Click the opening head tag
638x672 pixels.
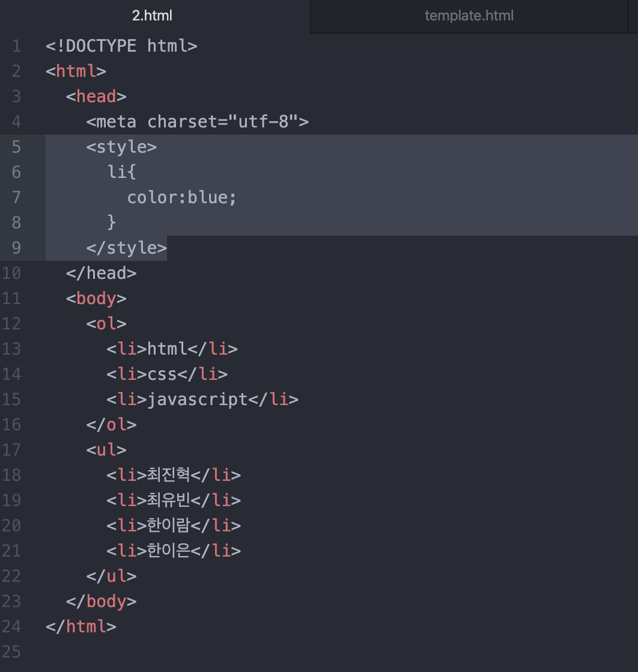pos(96,96)
